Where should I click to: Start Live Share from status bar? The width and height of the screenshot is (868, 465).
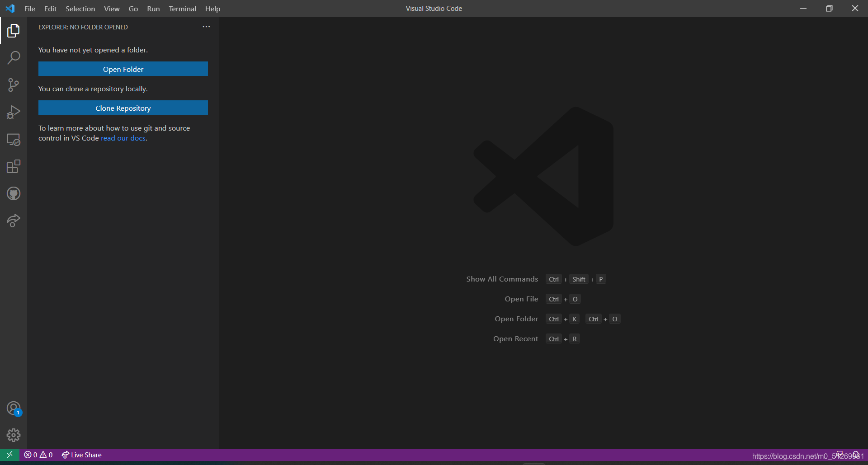tap(82, 455)
